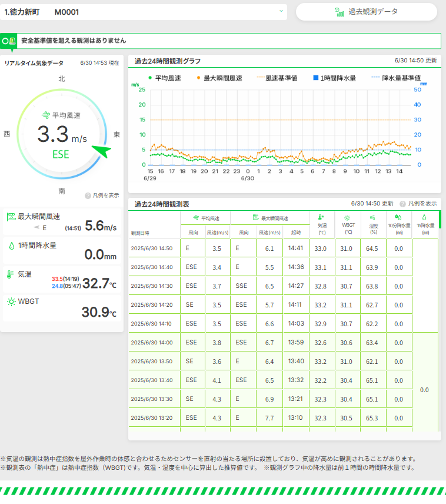Screen dimensions: 446x504
Task: Click the sun icon in WBGT column header
Action: pos(347,218)
